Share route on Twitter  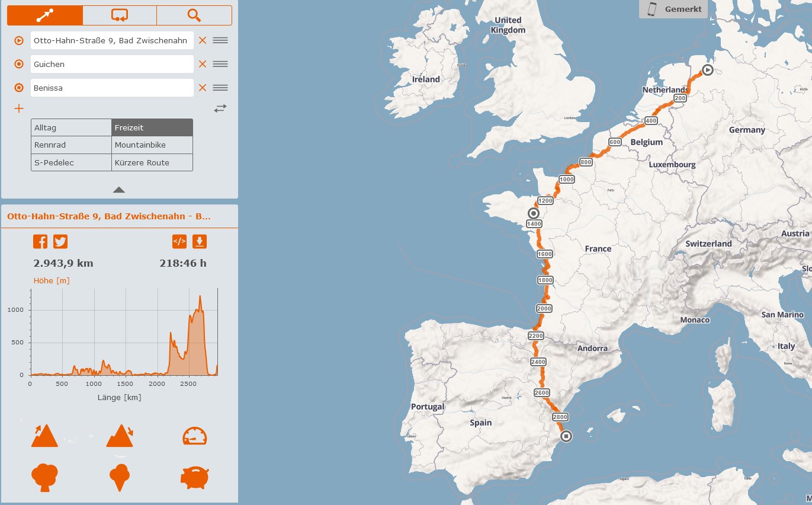[60, 241]
